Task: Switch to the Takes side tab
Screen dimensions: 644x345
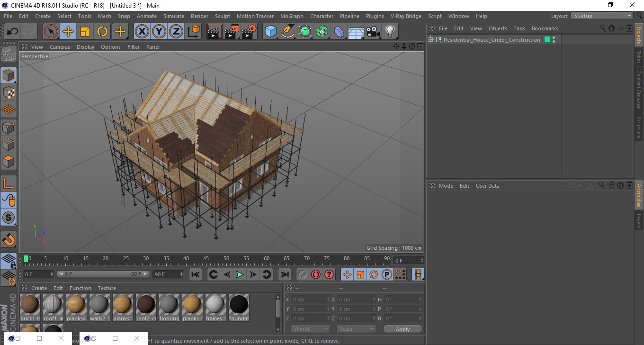Action: (x=639, y=56)
